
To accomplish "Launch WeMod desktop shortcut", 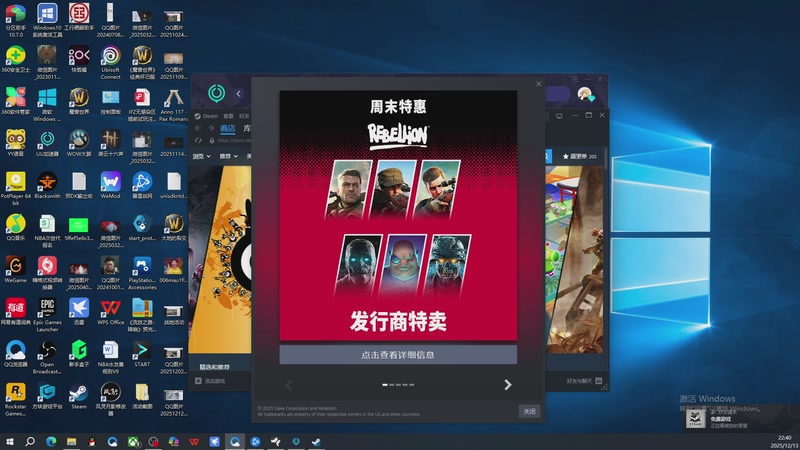I will click(111, 186).
